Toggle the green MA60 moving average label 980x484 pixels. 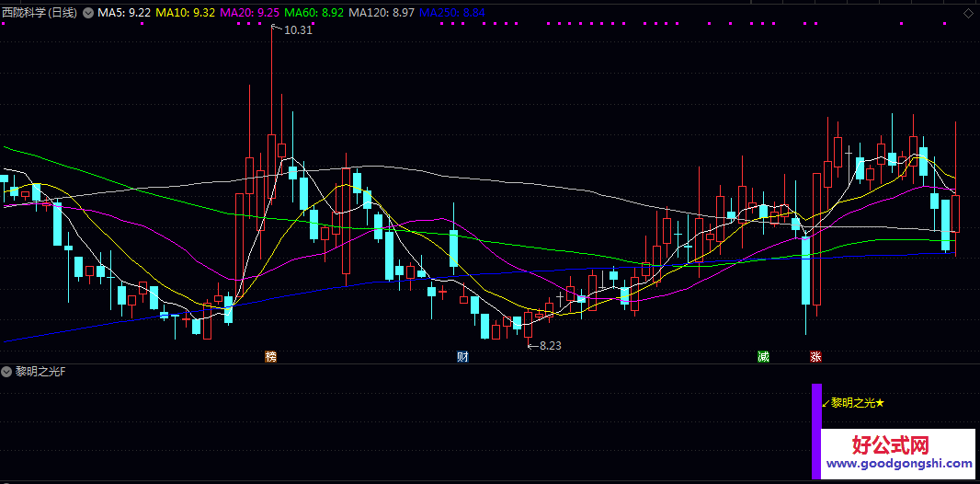(314, 13)
